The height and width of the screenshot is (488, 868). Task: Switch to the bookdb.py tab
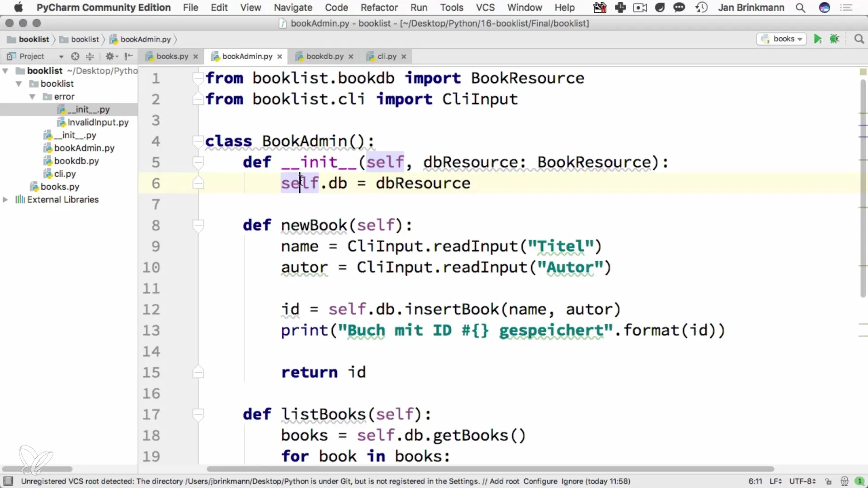point(325,56)
